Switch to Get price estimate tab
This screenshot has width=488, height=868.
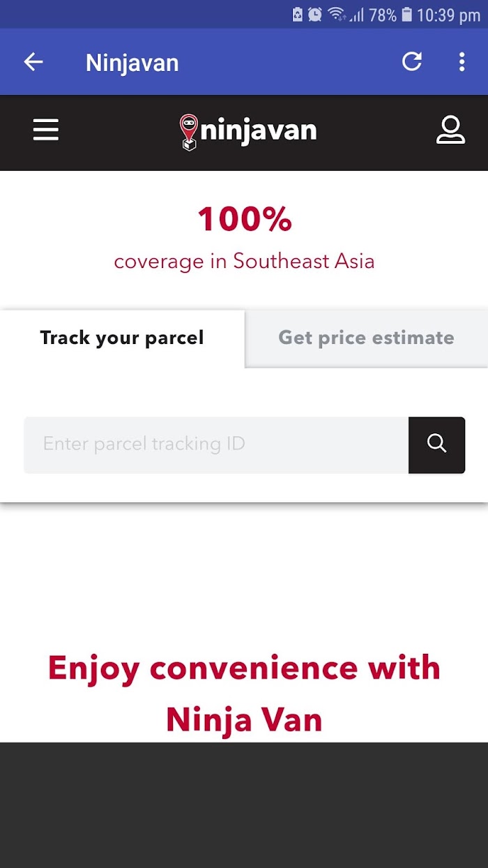(x=367, y=338)
